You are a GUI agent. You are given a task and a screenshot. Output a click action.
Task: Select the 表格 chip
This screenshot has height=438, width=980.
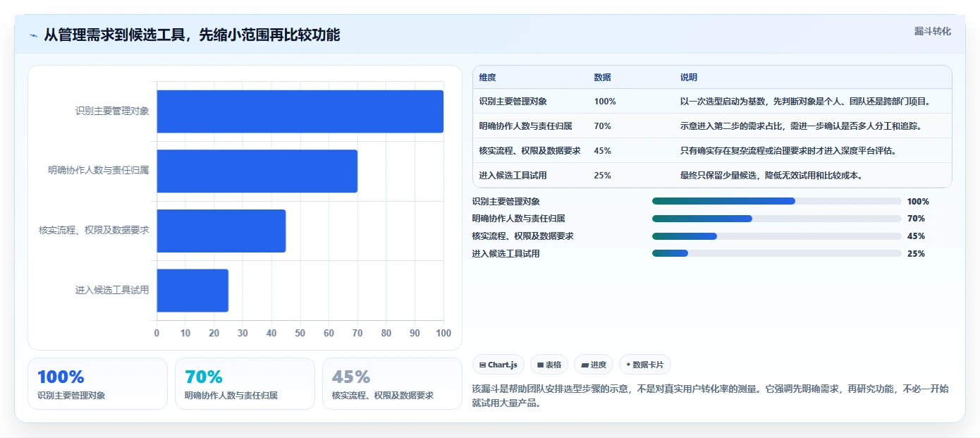coord(549,365)
